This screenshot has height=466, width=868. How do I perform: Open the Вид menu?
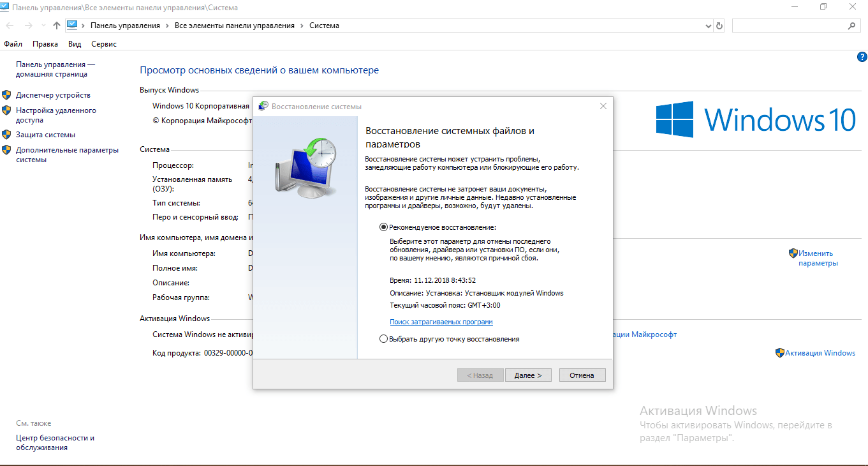pos(75,44)
